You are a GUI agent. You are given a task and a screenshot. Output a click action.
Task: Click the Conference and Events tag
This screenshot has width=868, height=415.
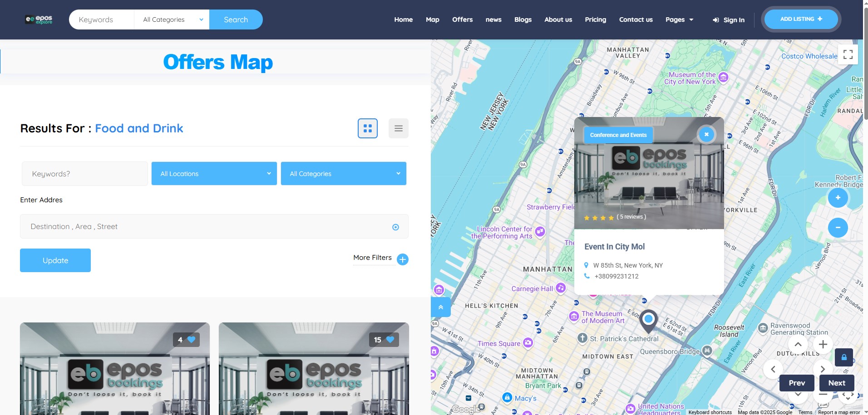pos(618,135)
